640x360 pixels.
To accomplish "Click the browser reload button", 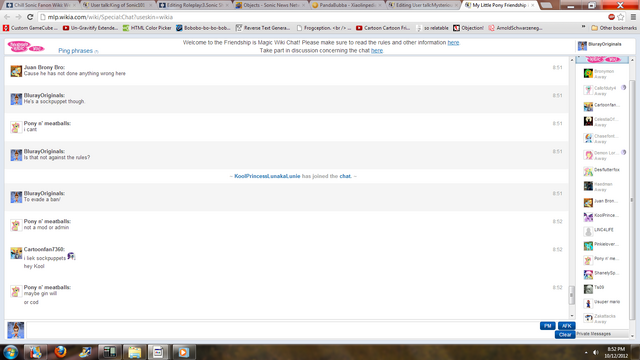I will pyautogui.click(x=30, y=17).
